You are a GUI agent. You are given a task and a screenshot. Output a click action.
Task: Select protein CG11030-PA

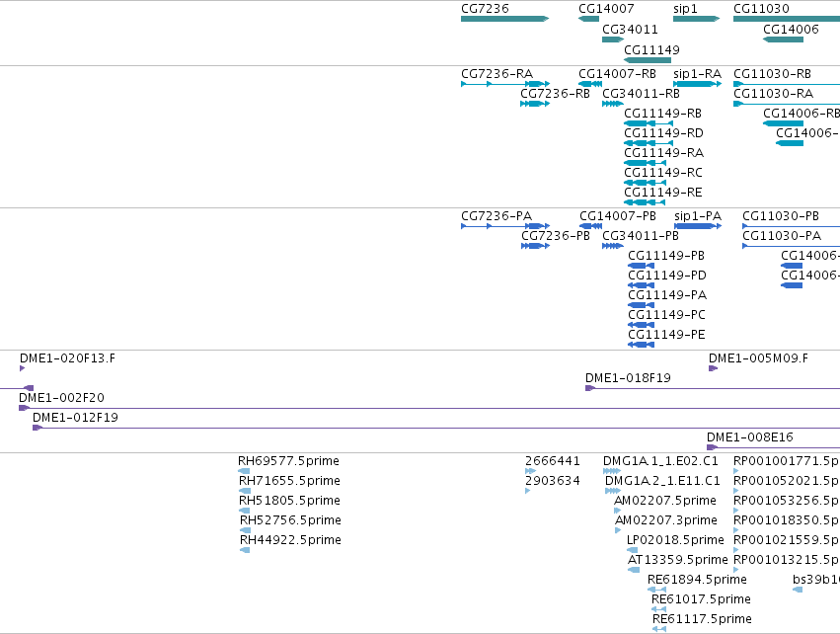tap(791, 246)
